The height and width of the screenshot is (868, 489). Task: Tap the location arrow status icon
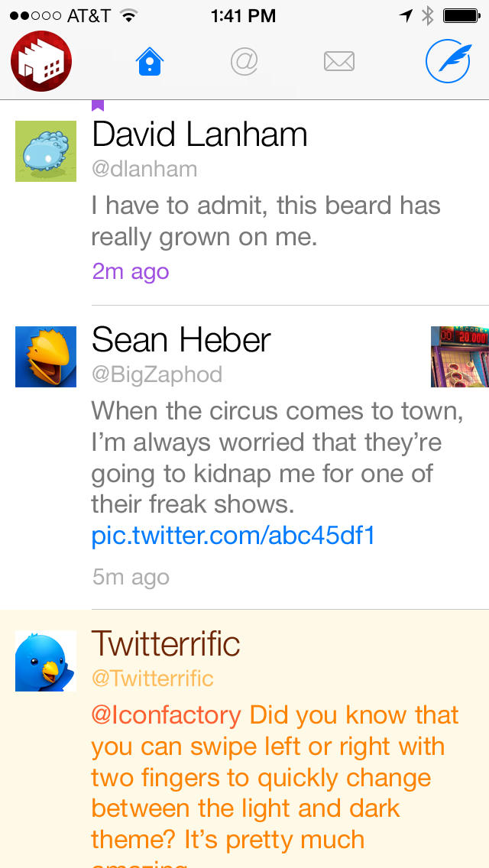(x=406, y=15)
